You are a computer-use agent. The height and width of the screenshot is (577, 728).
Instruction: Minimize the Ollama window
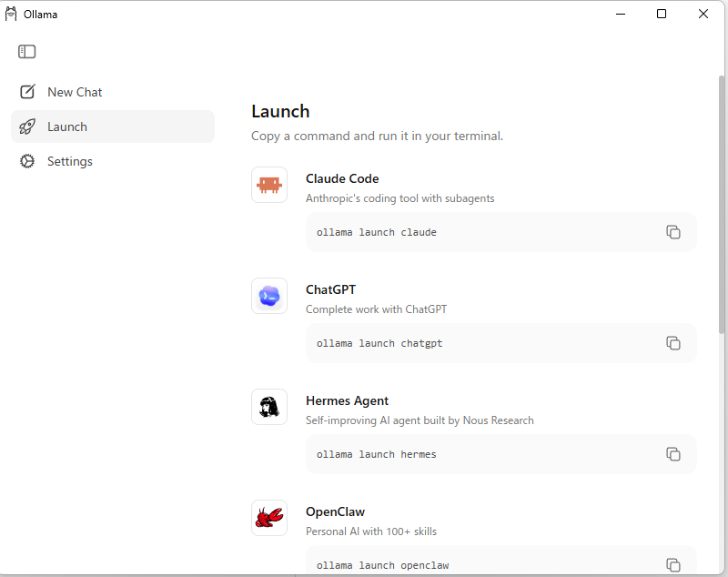621,14
